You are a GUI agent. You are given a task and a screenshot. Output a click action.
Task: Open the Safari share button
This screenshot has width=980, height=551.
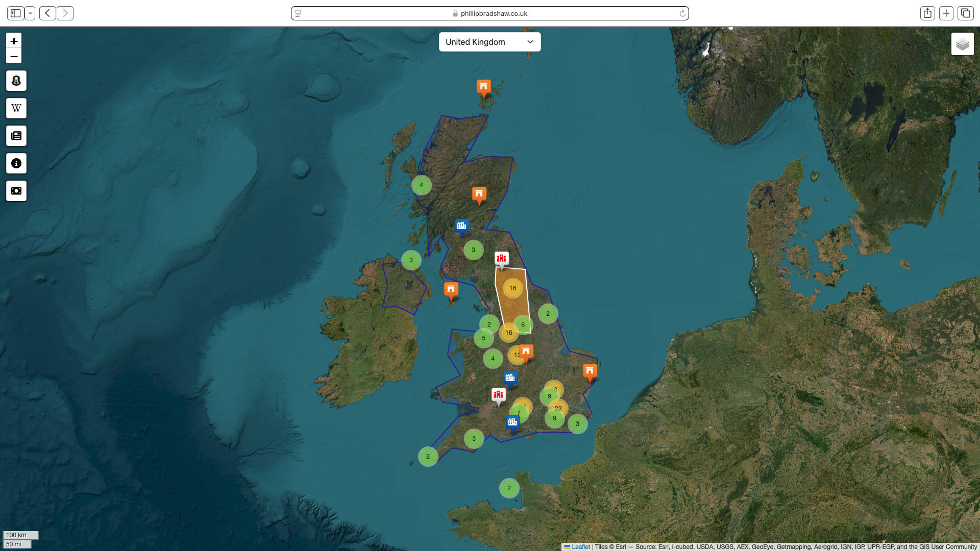pos(927,13)
